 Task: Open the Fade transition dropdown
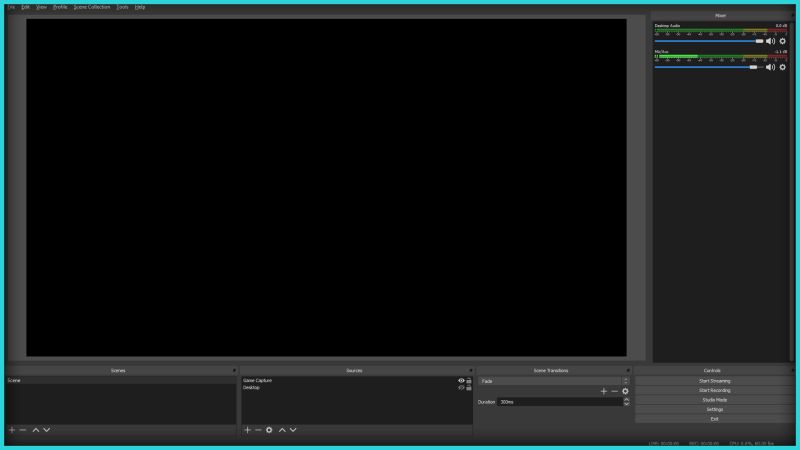(554, 381)
